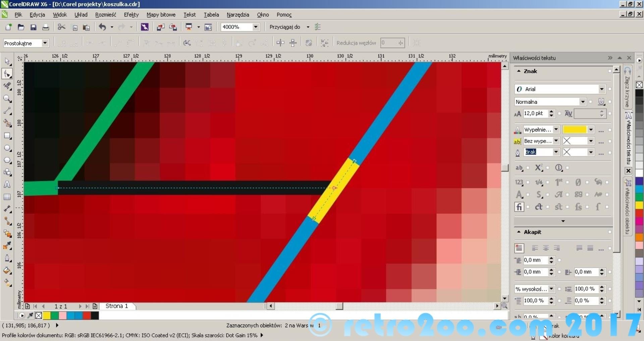Open the 4000% zoom level dropdown
644x341 pixels.
click(256, 27)
